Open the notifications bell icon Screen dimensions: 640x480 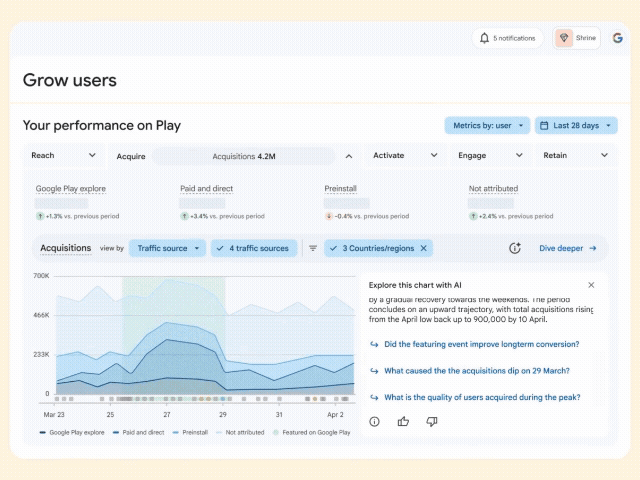pos(484,38)
